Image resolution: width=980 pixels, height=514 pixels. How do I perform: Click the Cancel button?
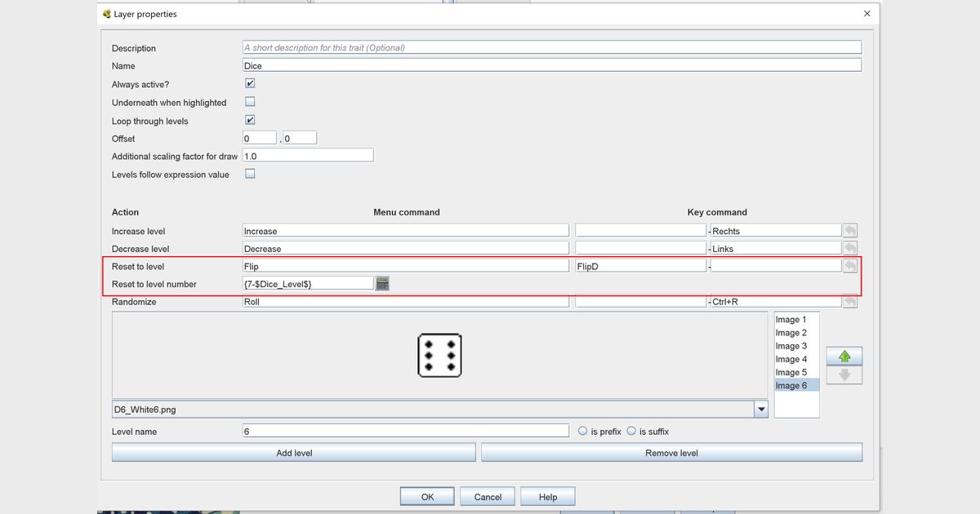click(x=488, y=497)
